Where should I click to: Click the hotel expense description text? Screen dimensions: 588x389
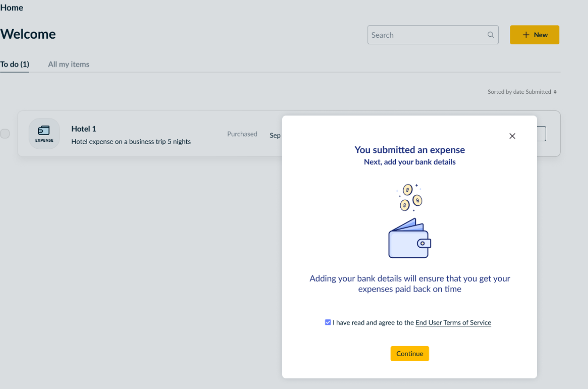click(131, 141)
